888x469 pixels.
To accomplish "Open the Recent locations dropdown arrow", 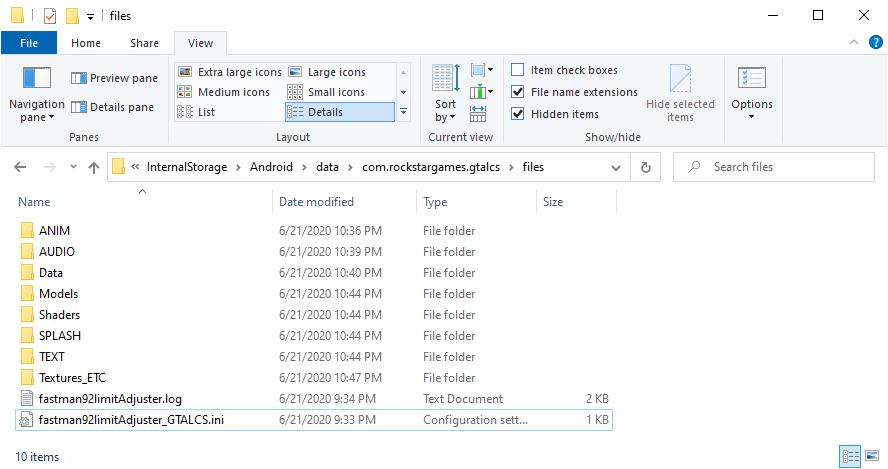I will (x=70, y=167).
